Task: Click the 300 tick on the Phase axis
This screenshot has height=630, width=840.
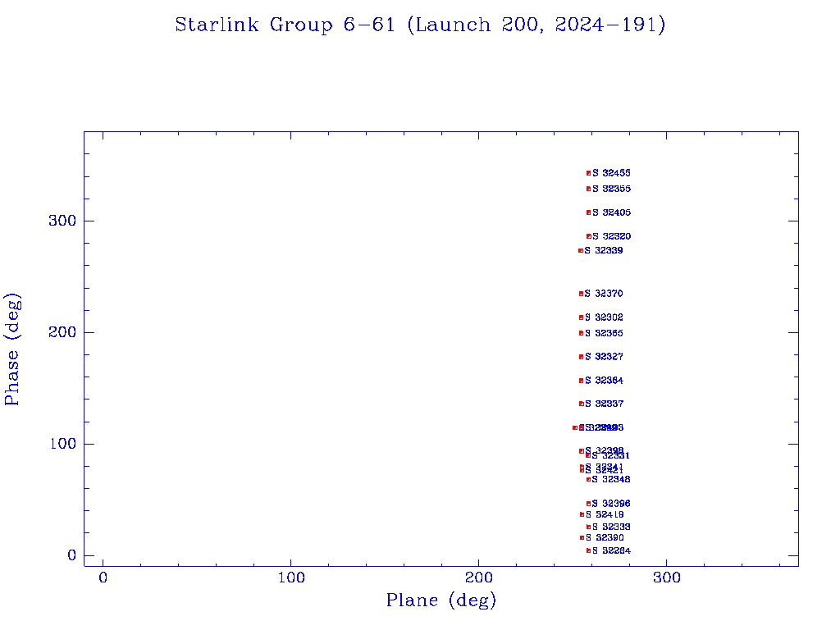Action: [62, 221]
